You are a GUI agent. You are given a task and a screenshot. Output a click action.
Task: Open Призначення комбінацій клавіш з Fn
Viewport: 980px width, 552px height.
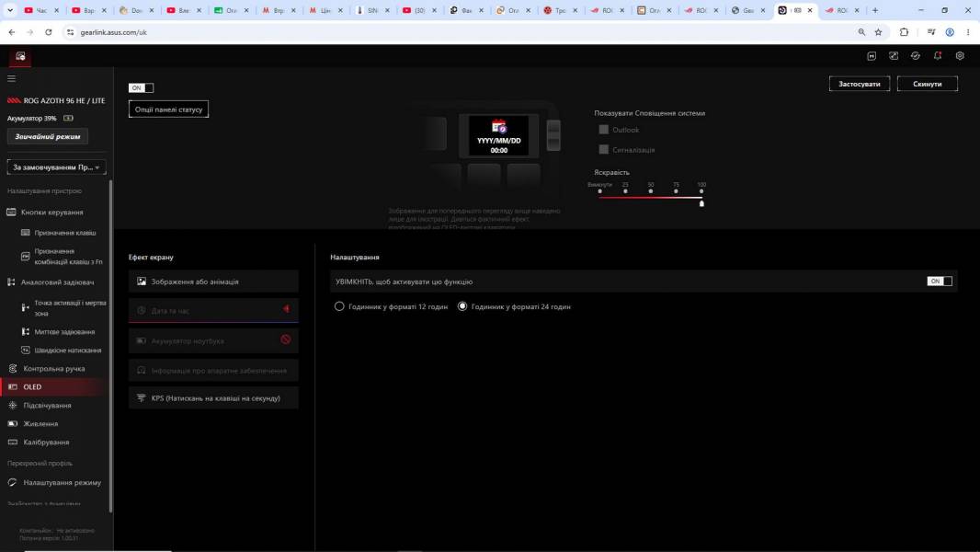tap(68, 257)
